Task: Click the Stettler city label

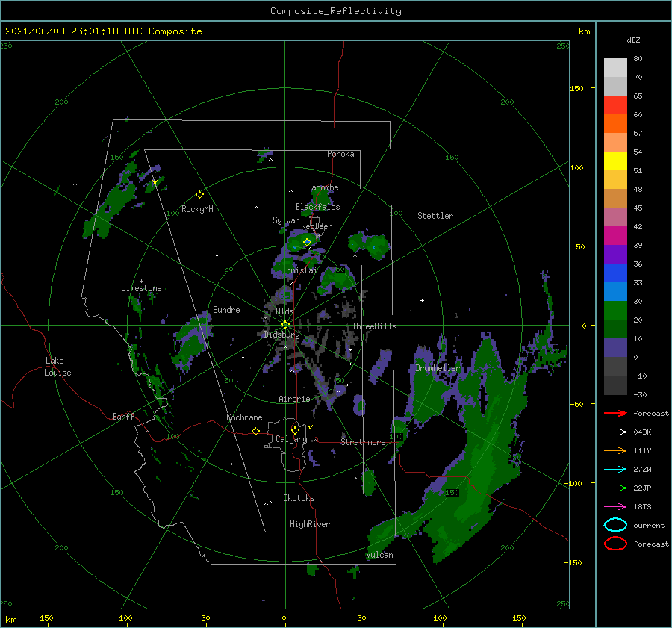Action: pos(435,216)
